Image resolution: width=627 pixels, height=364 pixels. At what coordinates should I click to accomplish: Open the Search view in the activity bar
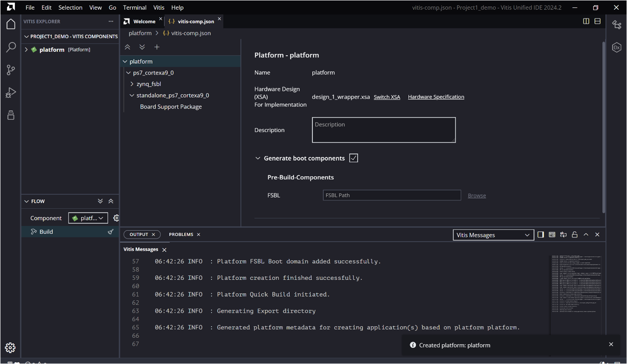pos(11,47)
